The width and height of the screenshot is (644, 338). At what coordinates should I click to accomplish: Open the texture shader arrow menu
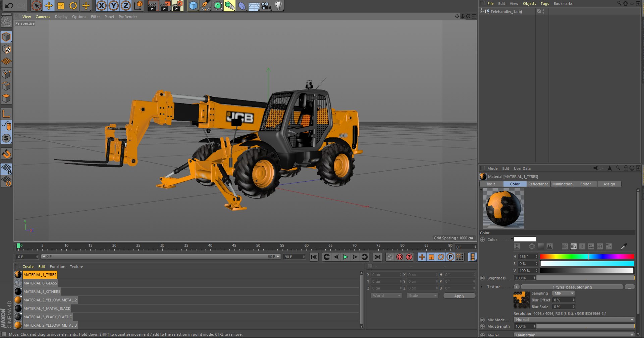517,287
